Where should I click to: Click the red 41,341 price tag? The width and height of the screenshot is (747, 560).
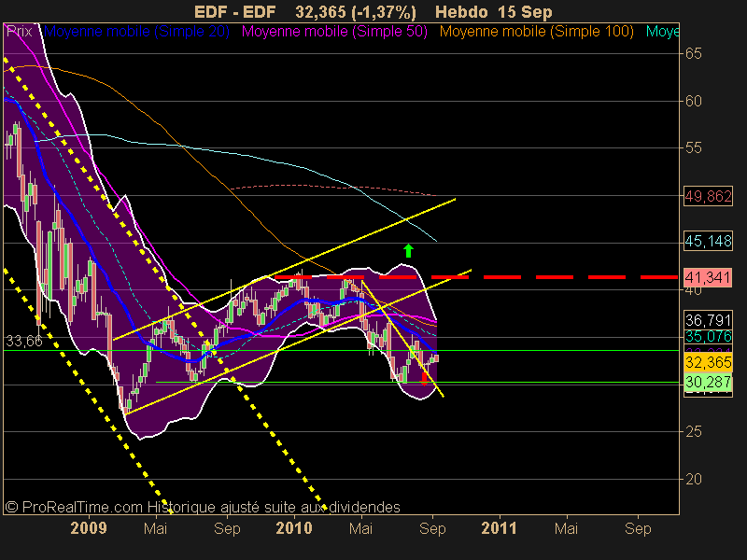coord(708,277)
